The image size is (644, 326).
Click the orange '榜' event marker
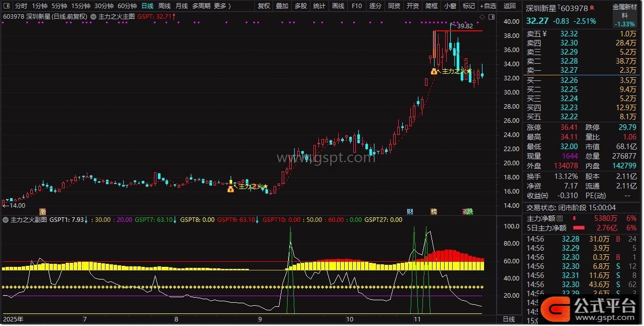point(434,211)
